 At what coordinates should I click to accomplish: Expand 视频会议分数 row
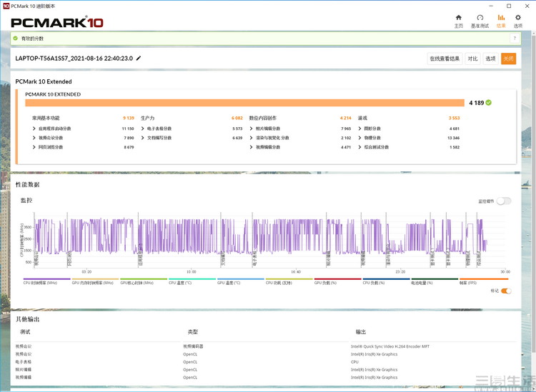(x=34, y=138)
